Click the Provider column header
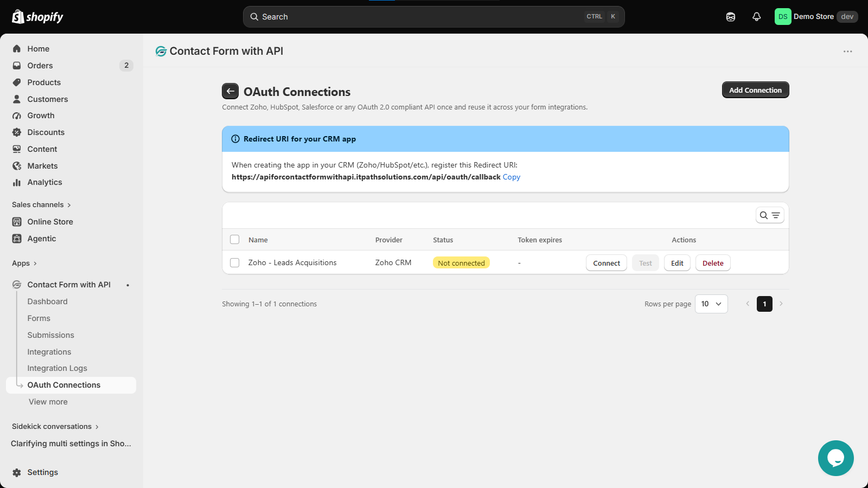The image size is (868, 488). click(x=389, y=240)
